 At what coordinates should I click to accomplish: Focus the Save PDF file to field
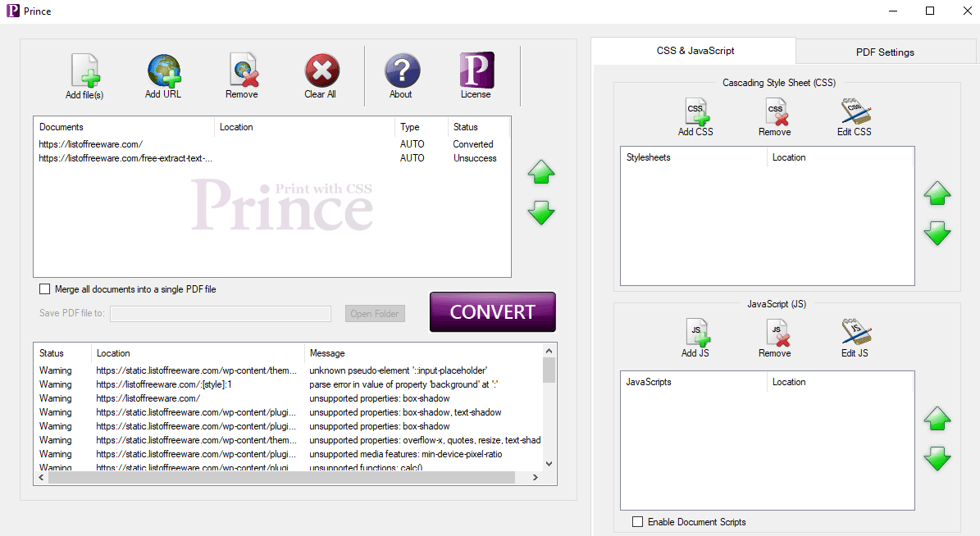[221, 314]
